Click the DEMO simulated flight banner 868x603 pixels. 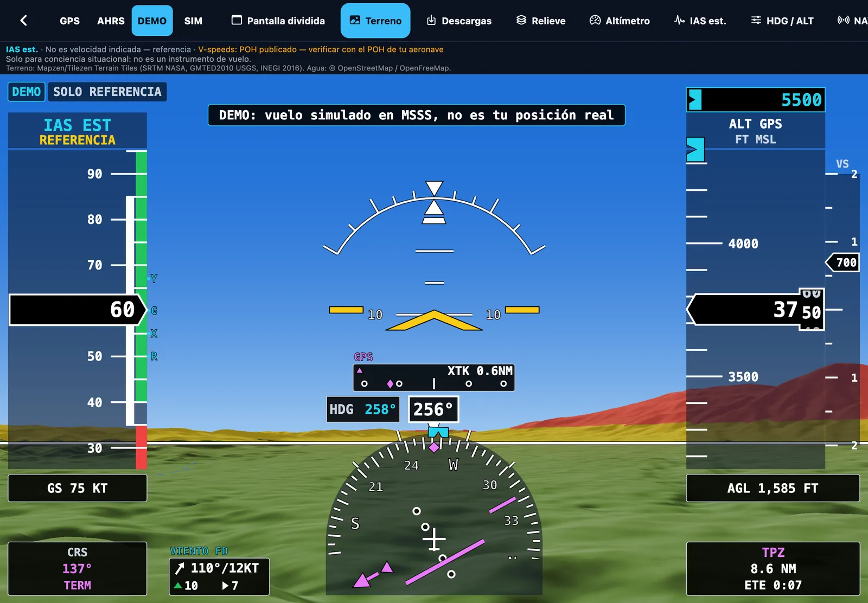coord(417,115)
